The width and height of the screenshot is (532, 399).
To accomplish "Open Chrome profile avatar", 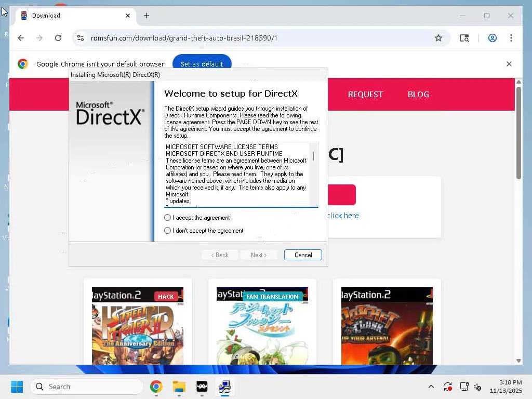I will tap(493, 38).
